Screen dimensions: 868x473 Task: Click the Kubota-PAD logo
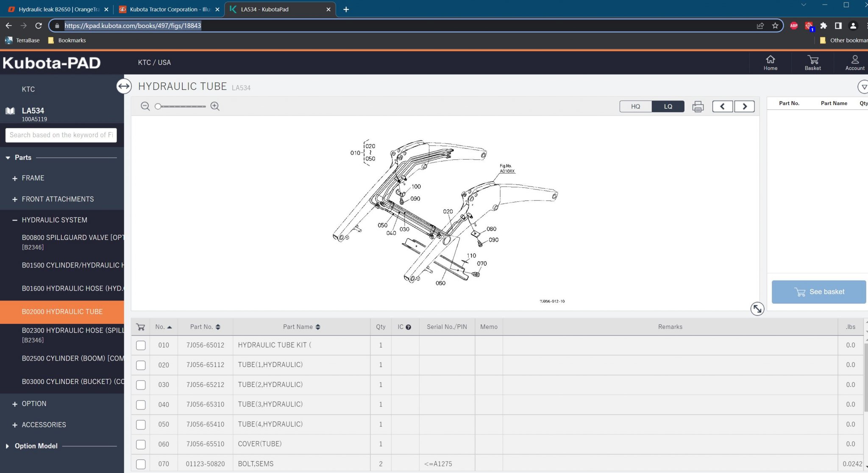51,63
